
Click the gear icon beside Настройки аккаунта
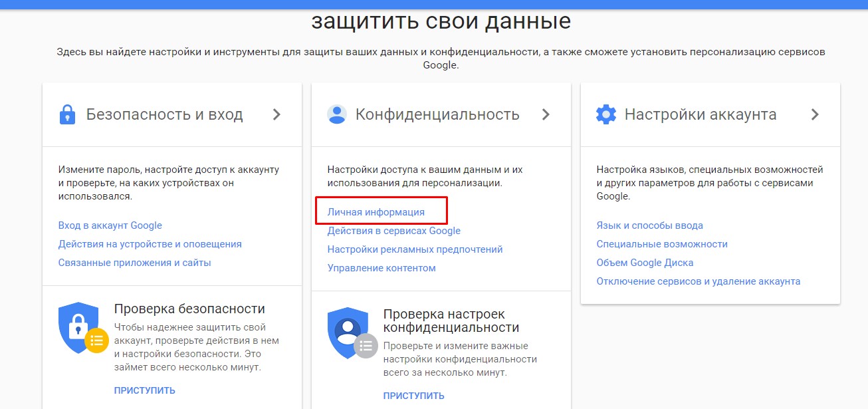[606, 114]
